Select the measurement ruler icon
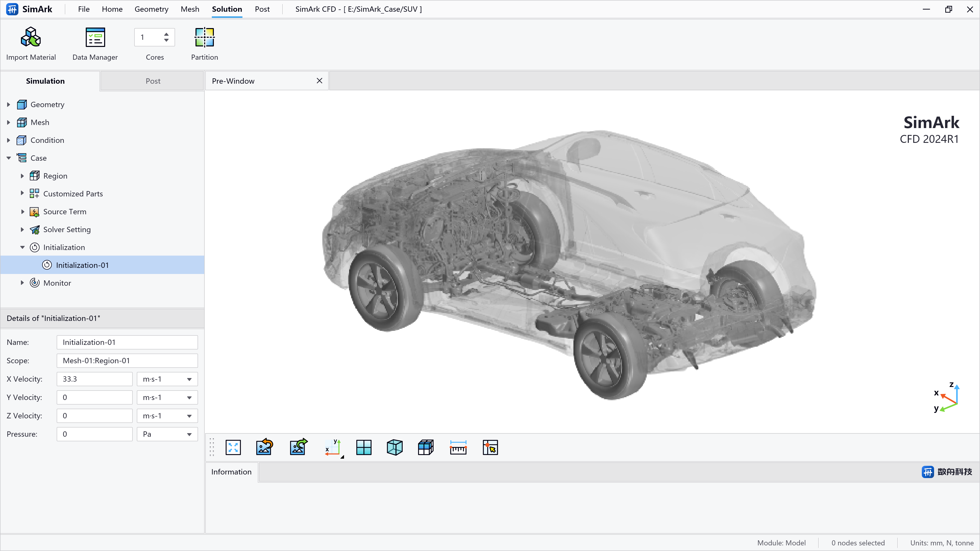 pyautogui.click(x=458, y=447)
